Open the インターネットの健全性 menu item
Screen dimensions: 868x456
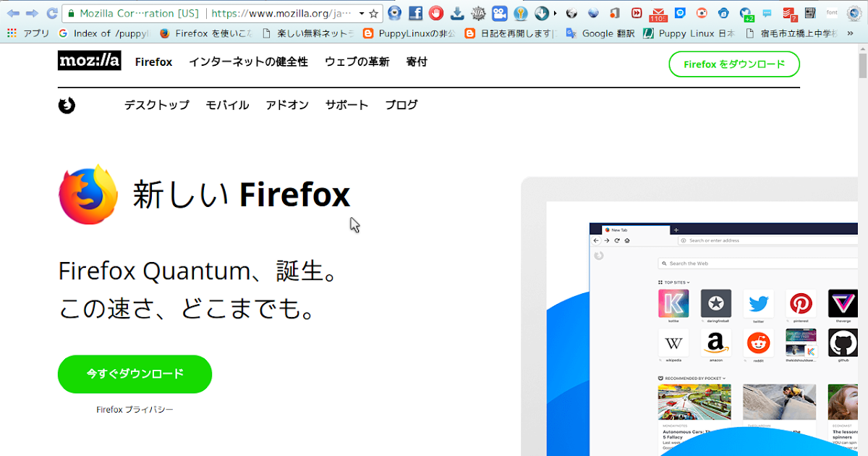(248, 62)
